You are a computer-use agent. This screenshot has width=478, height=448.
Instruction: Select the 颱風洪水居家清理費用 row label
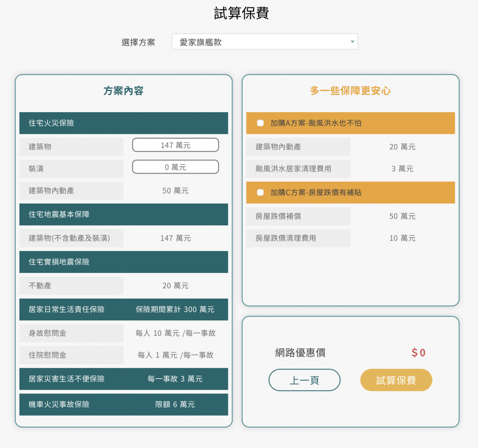click(x=293, y=169)
